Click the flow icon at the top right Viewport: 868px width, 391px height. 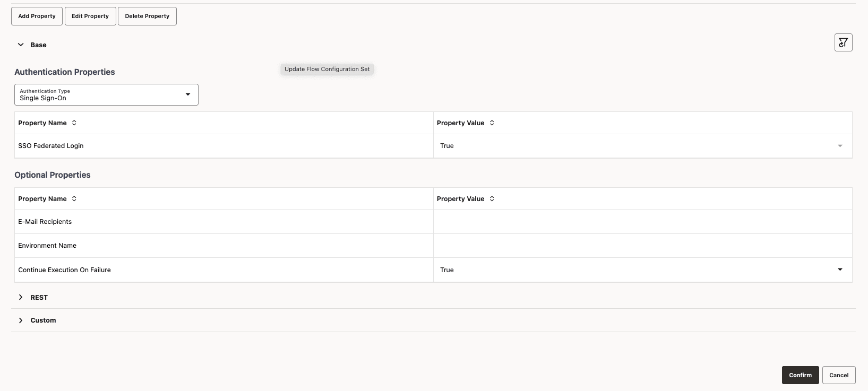point(843,42)
